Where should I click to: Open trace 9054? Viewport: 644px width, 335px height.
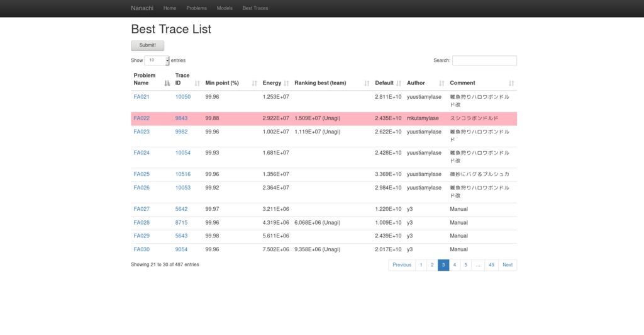[x=181, y=249]
